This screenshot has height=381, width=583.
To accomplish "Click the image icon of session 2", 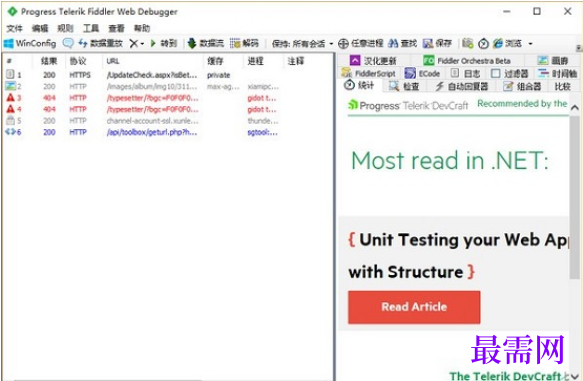I will tap(10, 86).
